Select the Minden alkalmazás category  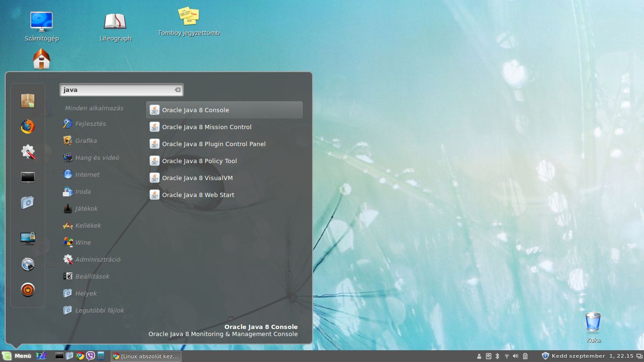pyautogui.click(x=94, y=108)
